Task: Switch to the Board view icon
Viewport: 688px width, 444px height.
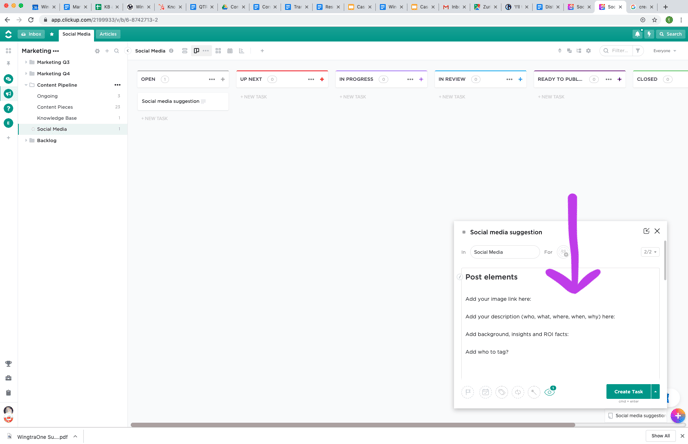Action: (196, 51)
